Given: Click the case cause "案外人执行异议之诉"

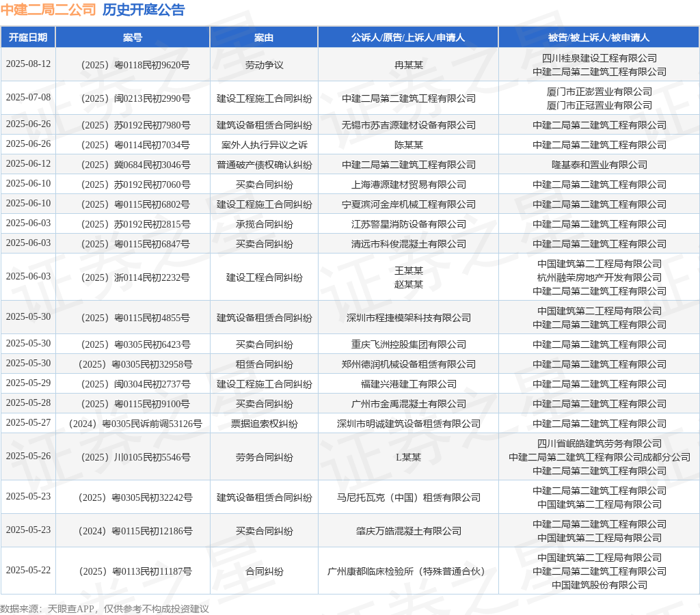Looking at the screenshot, I should coord(265,145).
